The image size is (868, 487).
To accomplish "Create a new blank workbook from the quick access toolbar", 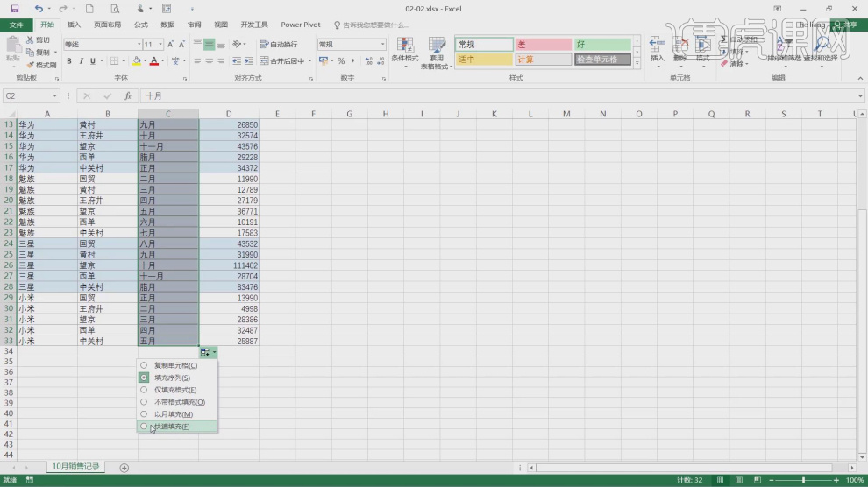I will (89, 8).
